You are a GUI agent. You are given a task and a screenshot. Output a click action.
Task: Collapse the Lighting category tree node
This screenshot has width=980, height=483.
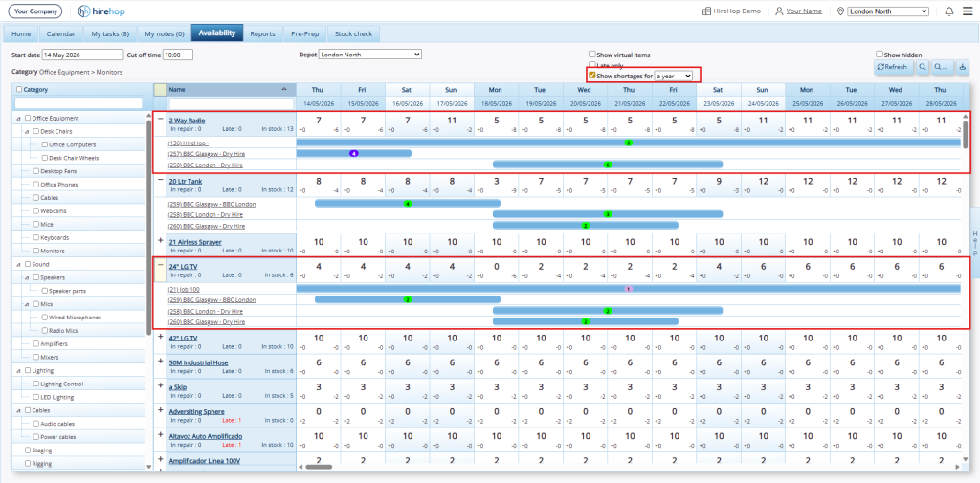coord(18,370)
